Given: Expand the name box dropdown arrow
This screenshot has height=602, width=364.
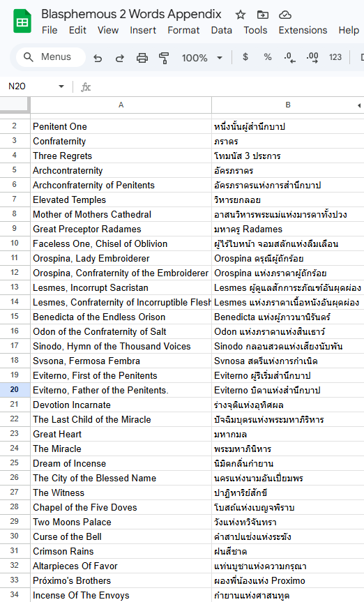Looking at the screenshot, I should tap(61, 86).
